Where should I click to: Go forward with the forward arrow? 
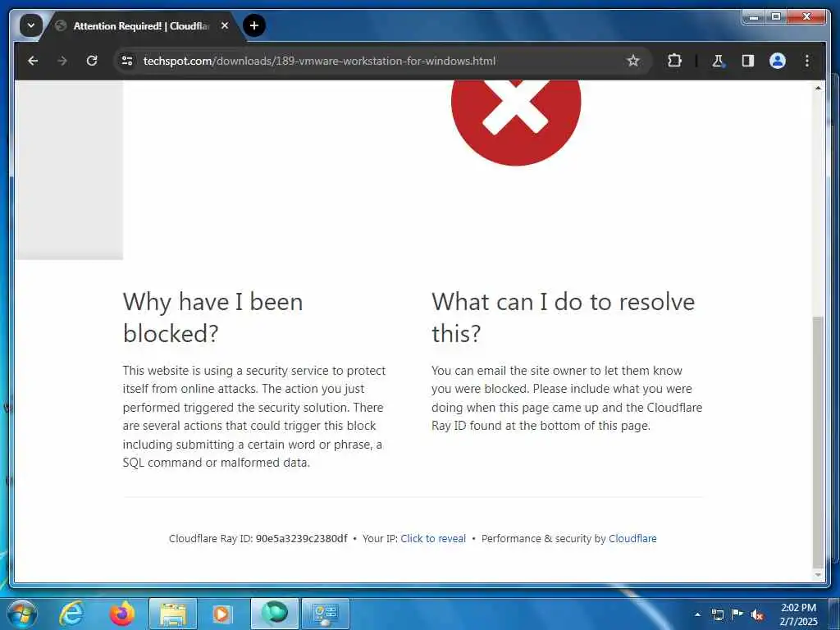[x=62, y=61]
